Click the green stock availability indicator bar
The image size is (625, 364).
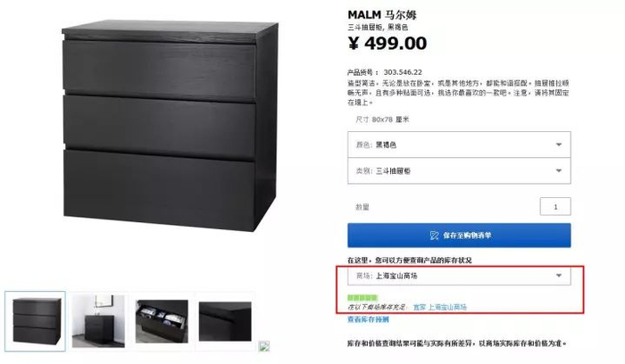point(362,297)
